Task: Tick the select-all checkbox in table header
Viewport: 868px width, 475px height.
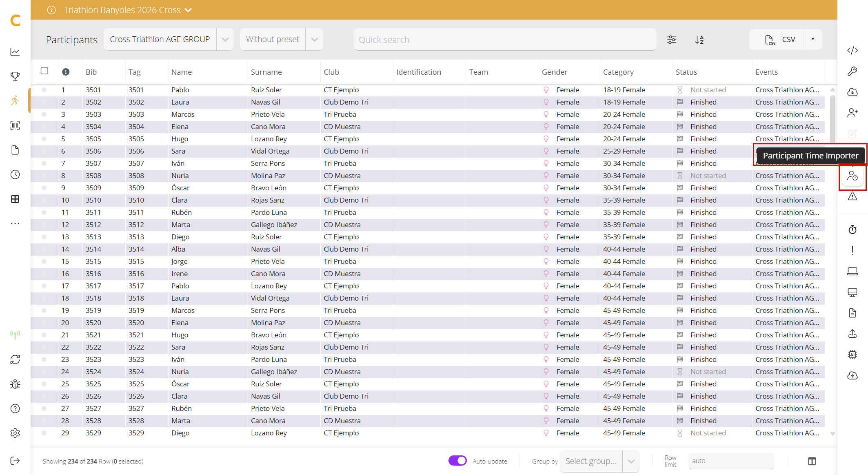Action: pyautogui.click(x=44, y=71)
